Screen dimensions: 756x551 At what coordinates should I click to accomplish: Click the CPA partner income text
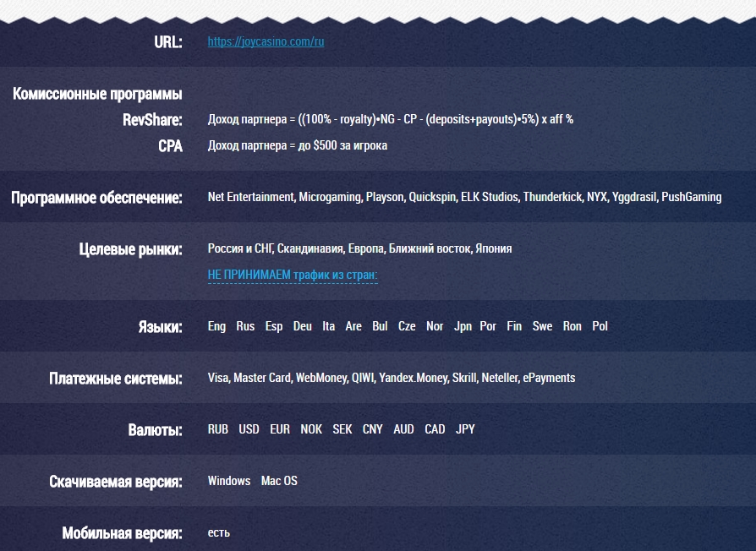click(297, 145)
